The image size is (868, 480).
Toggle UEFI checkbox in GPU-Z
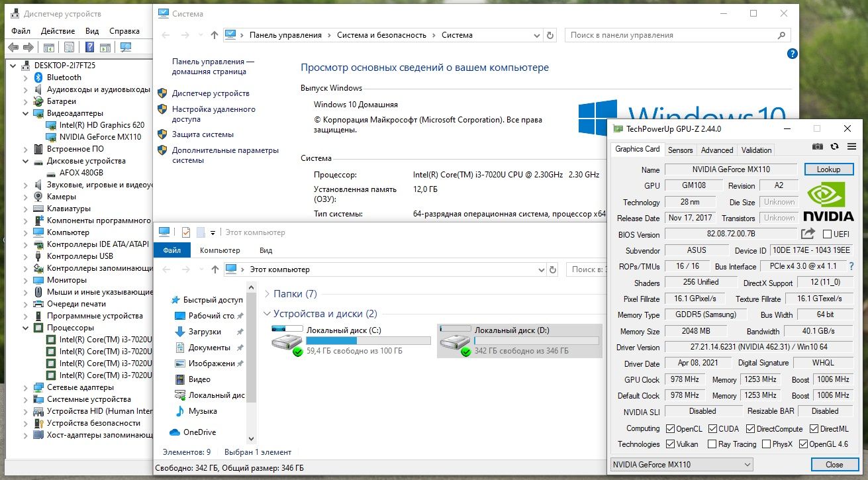[x=827, y=234]
